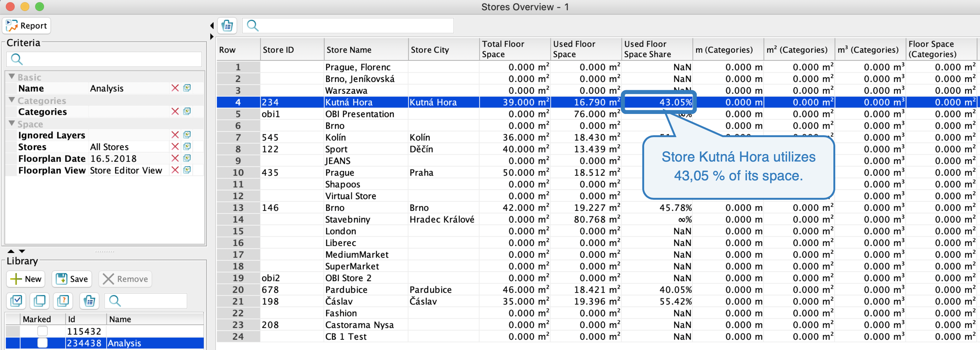Collapse the Categories criteria group
The width and height of the screenshot is (980, 350).
(x=12, y=100)
